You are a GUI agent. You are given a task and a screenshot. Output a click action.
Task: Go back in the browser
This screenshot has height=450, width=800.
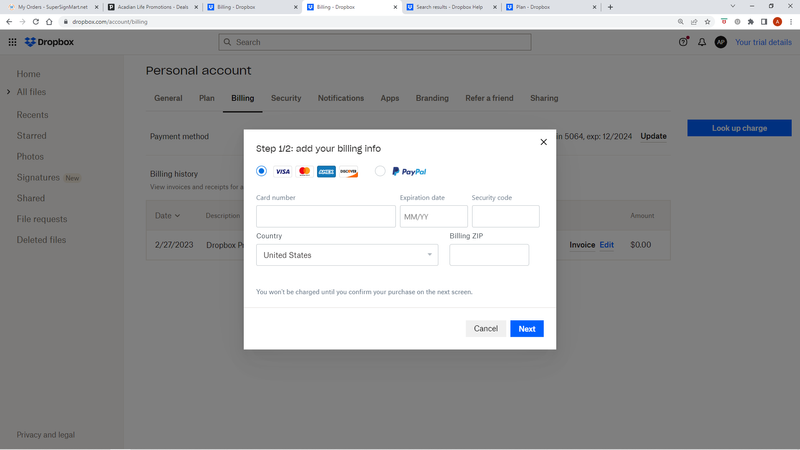(x=9, y=22)
